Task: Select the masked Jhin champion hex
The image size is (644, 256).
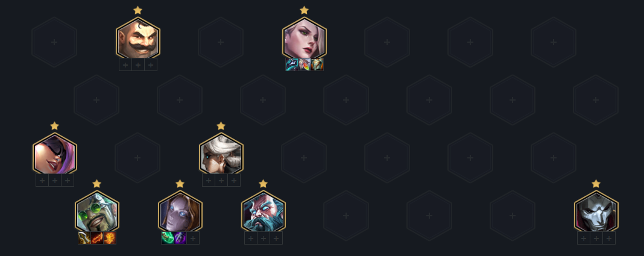Action: (596, 213)
